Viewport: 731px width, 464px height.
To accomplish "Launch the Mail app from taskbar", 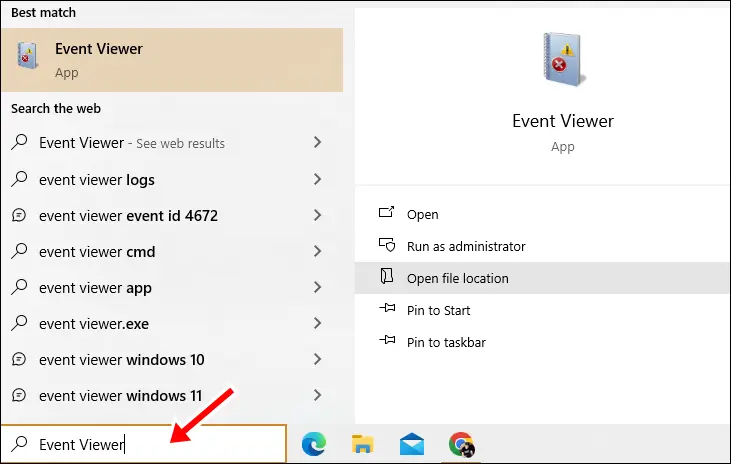I will 412,444.
